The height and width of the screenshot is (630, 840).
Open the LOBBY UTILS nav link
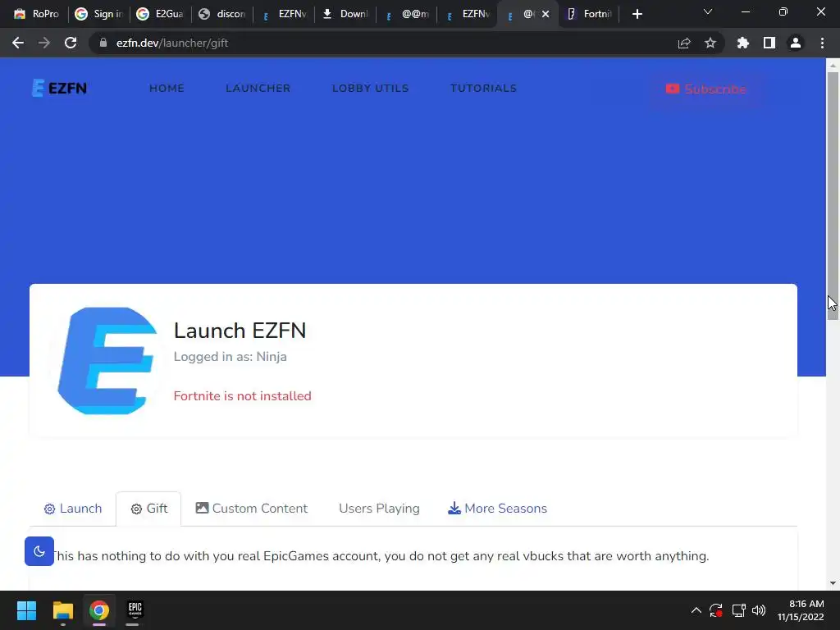point(370,89)
